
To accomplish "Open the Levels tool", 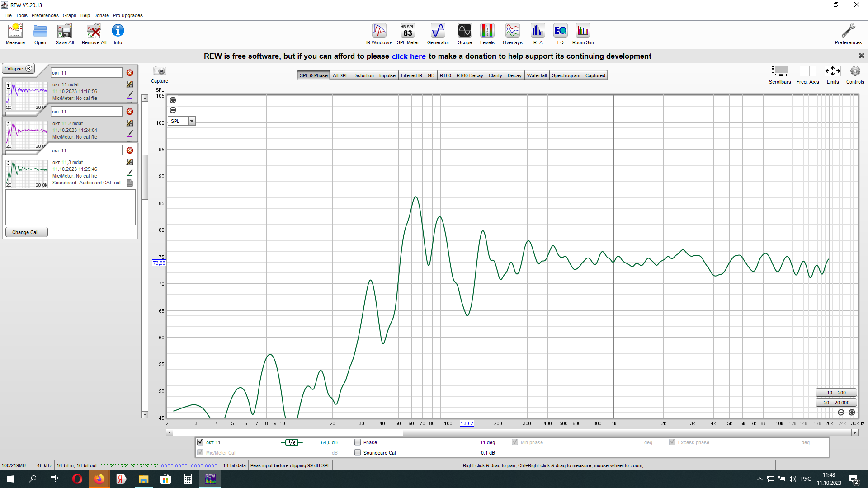I will pyautogui.click(x=487, y=34).
